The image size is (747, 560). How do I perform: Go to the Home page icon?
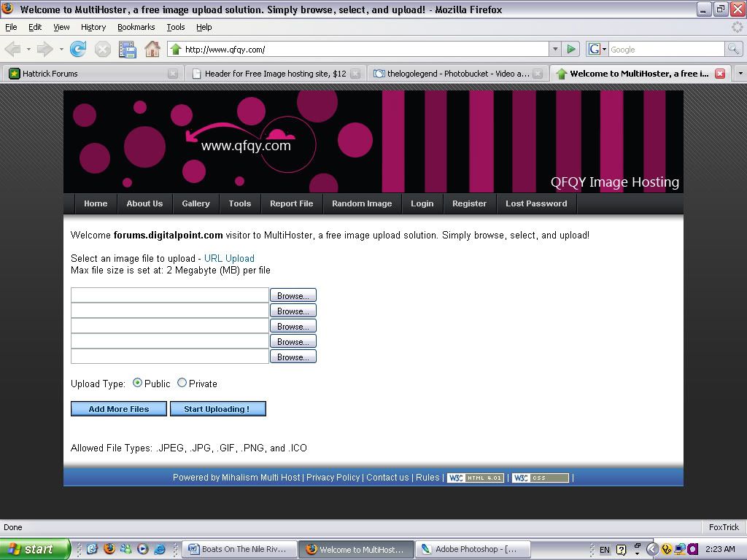click(152, 49)
